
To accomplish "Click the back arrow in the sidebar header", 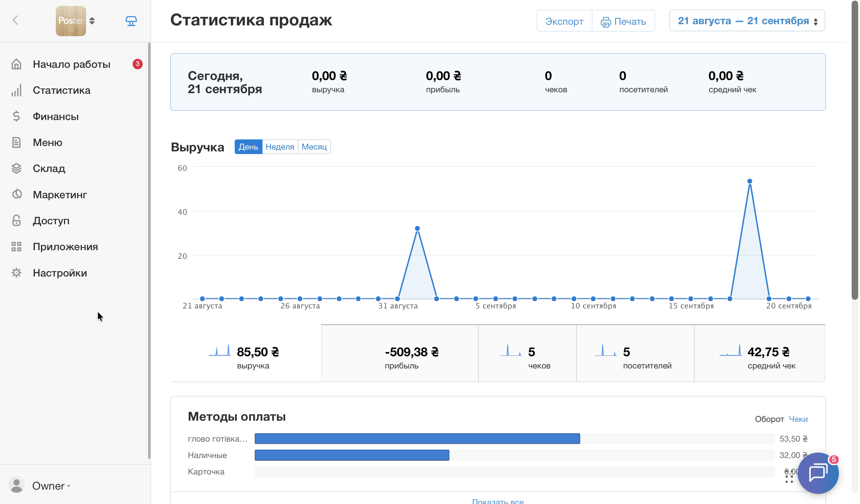I will point(15,21).
